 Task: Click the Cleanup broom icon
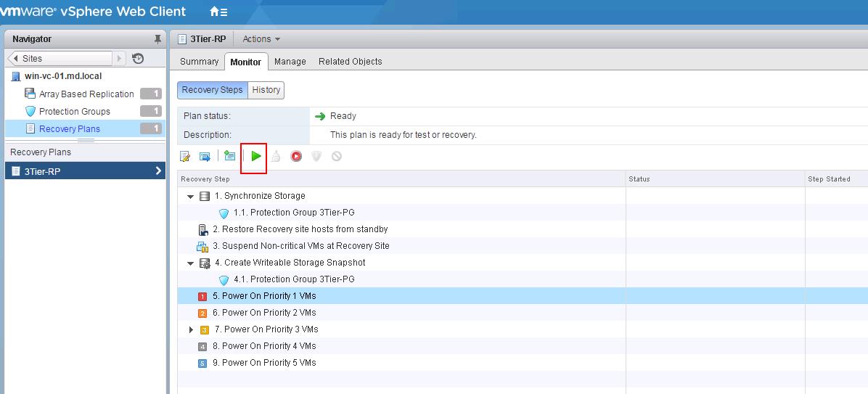[x=276, y=157]
